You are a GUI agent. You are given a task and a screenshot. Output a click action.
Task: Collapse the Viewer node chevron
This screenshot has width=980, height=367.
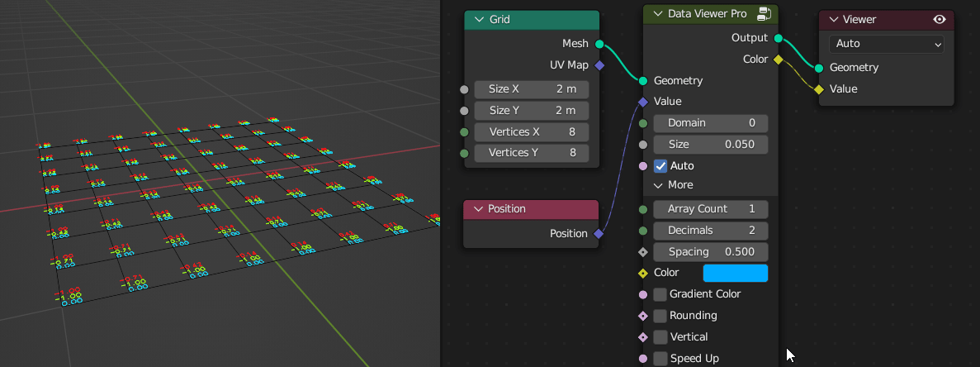pos(833,19)
